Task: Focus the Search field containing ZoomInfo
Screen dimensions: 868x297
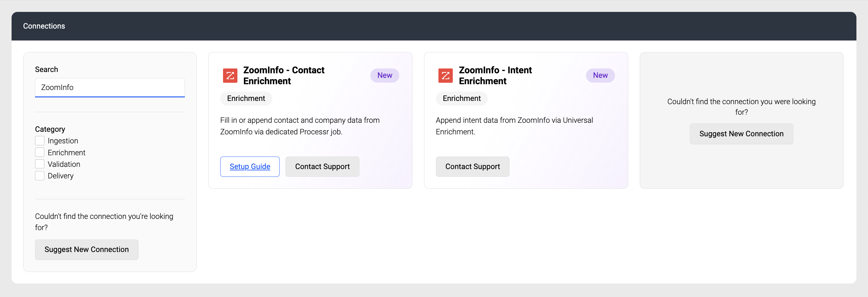Action: click(x=110, y=87)
